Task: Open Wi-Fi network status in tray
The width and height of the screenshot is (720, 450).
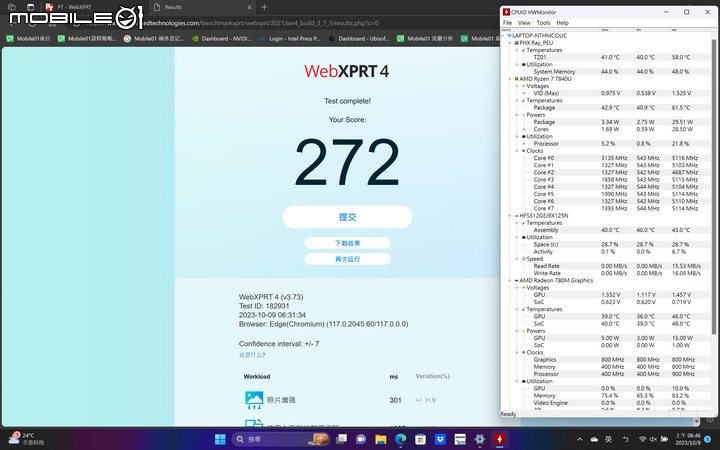Action: click(642, 439)
